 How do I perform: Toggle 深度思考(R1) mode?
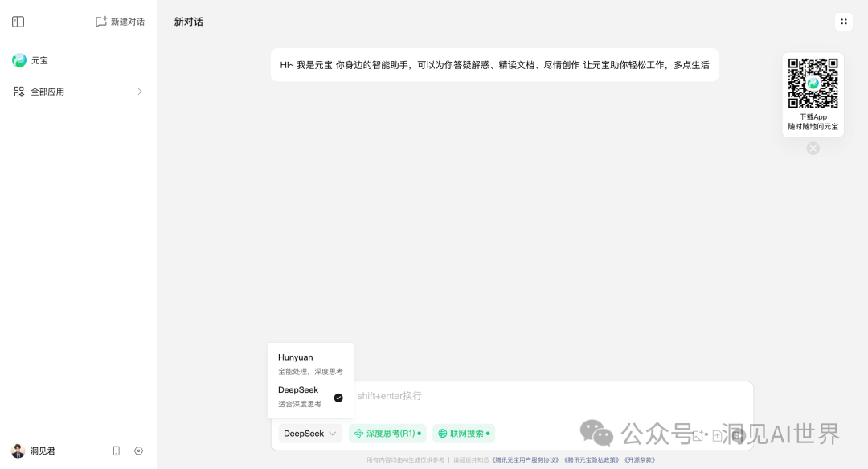click(x=387, y=434)
